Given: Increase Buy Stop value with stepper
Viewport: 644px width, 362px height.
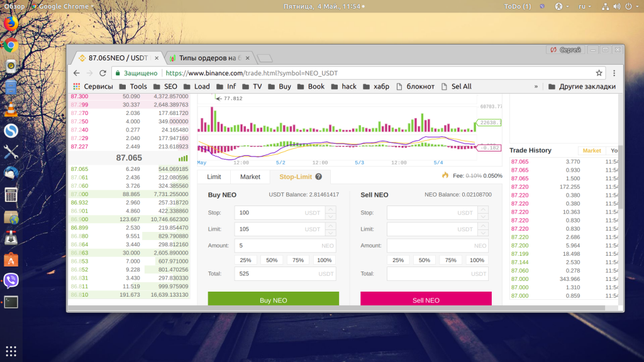Looking at the screenshot, I should pos(331,209).
